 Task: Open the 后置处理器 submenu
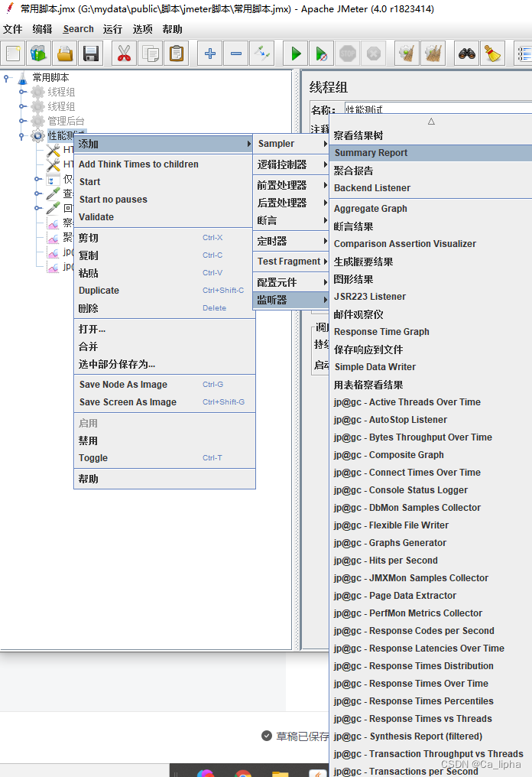(290, 203)
